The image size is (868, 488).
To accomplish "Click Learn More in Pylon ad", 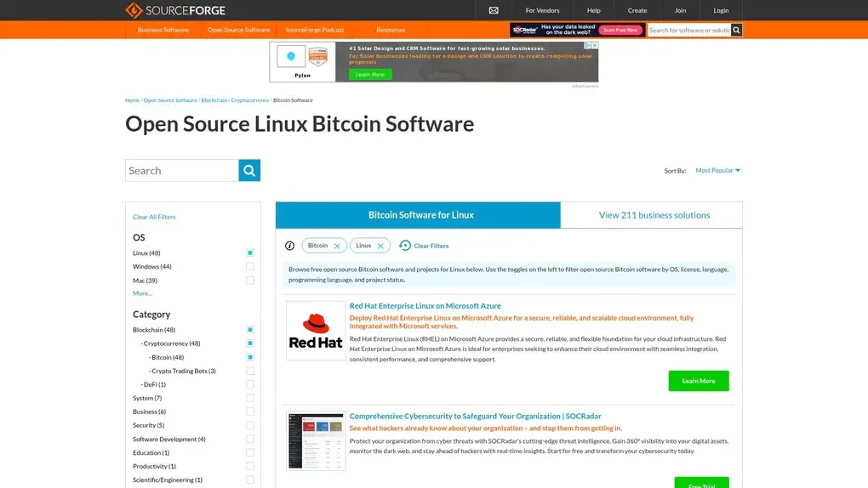I will click(370, 74).
